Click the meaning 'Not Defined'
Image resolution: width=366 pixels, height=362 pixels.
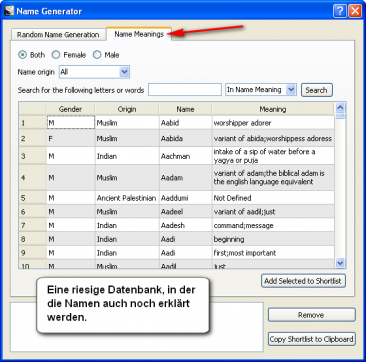pos(273,198)
